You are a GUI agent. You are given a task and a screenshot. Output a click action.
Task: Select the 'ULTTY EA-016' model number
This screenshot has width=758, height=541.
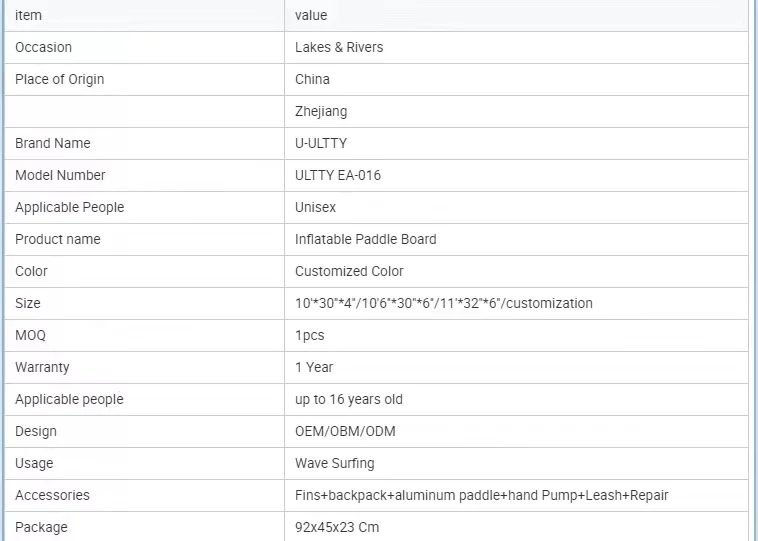click(338, 175)
